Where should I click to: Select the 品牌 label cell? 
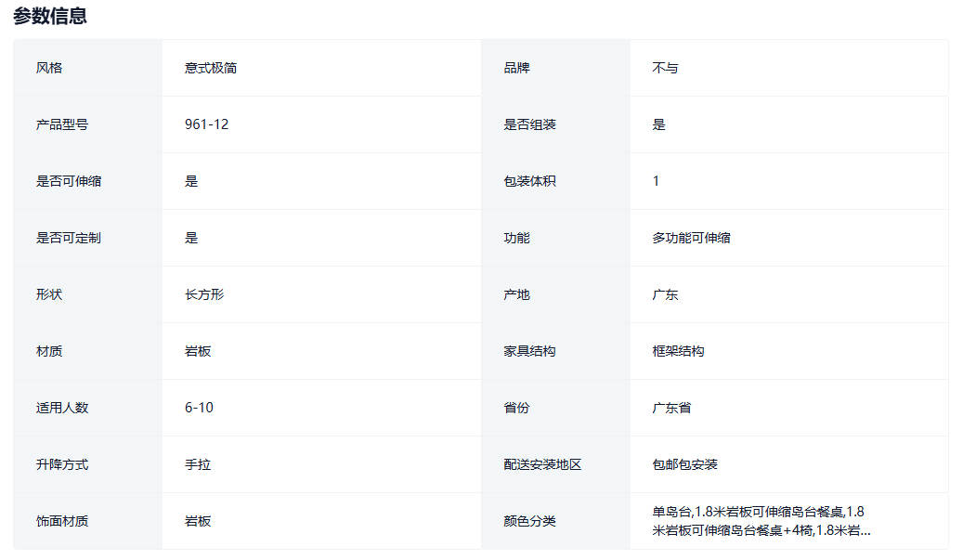pos(516,68)
